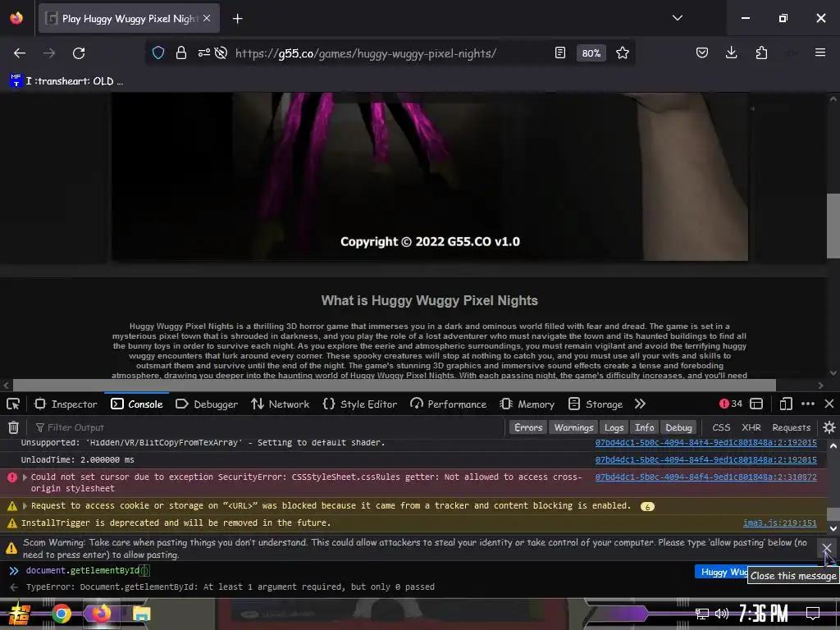Enable the CSS filter
840x630 pixels.
pos(721,427)
